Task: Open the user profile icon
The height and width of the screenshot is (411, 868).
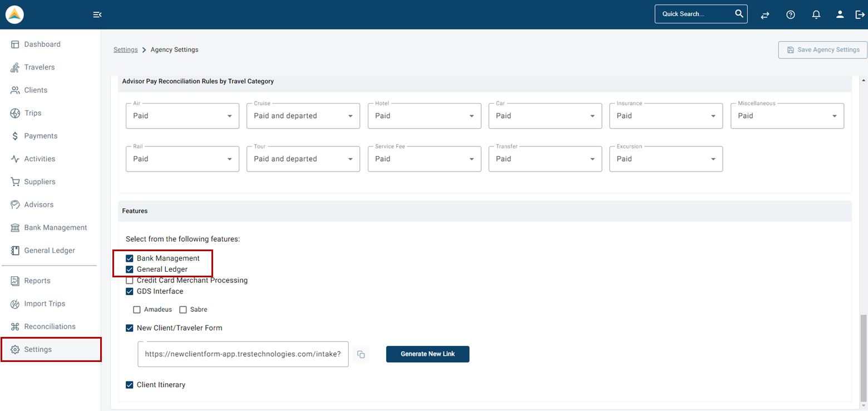Action: pos(840,14)
